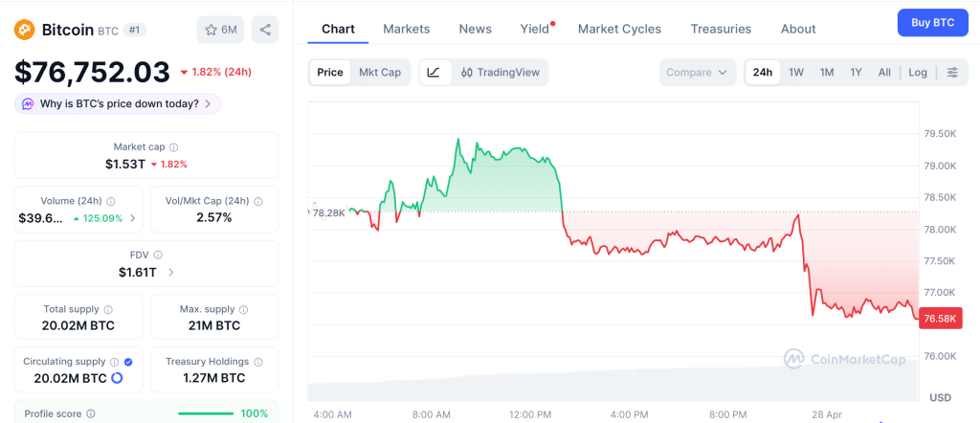Expand Volume (24h) details arrow

[x=132, y=218]
